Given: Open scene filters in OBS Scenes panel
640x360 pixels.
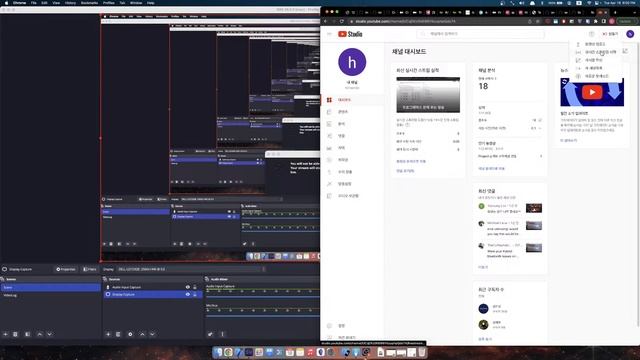Looking at the screenshot, I should click(x=27, y=334).
